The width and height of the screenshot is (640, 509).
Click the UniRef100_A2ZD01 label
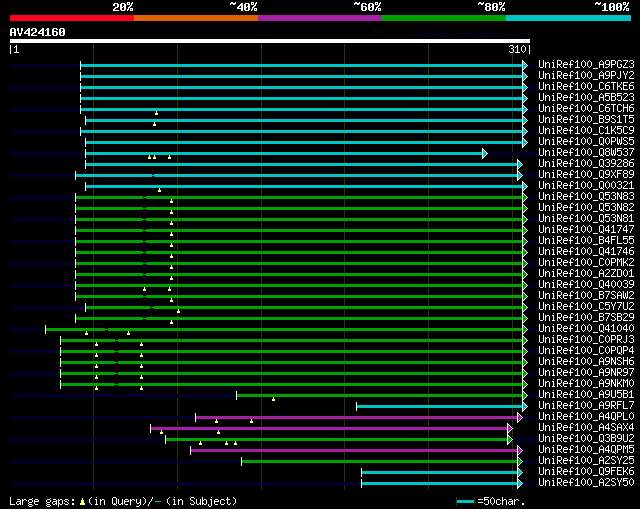coord(586,274)
